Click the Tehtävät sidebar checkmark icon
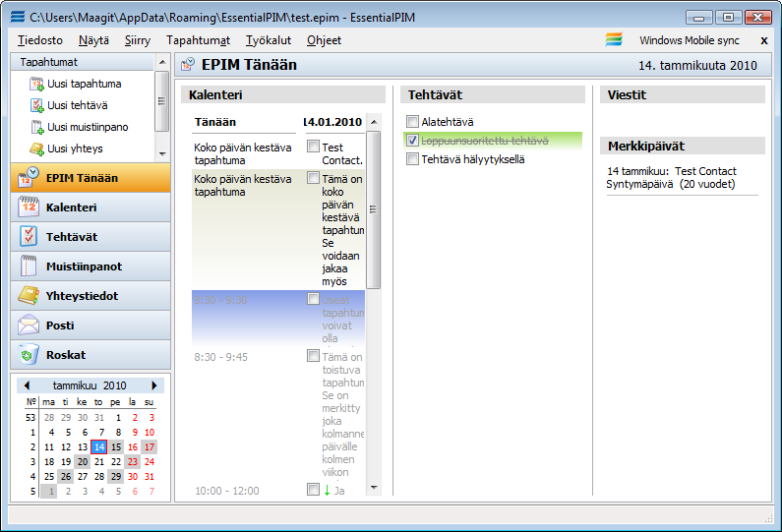The image size is (782, 532). click(x=29, y=237)
